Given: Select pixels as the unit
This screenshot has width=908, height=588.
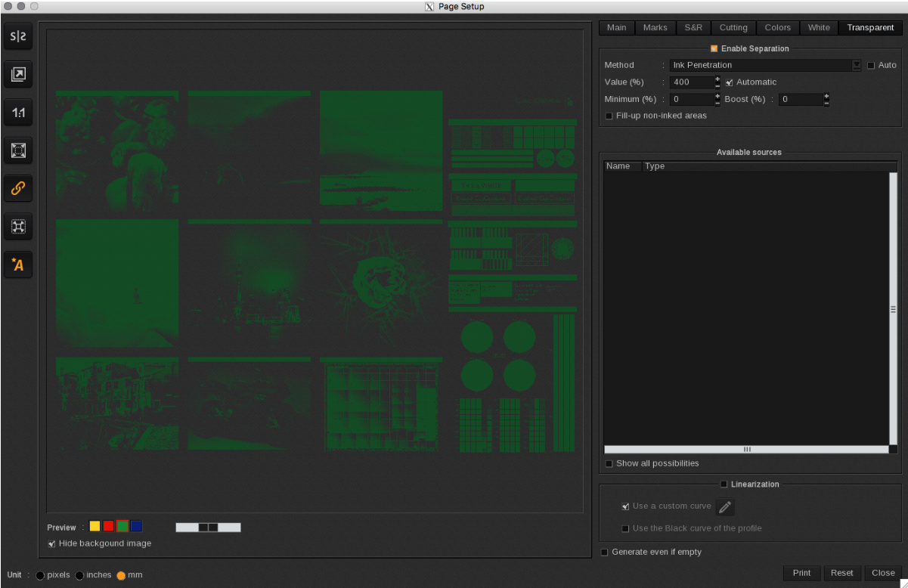Looking at the screenshot, I should click(40, 575).
